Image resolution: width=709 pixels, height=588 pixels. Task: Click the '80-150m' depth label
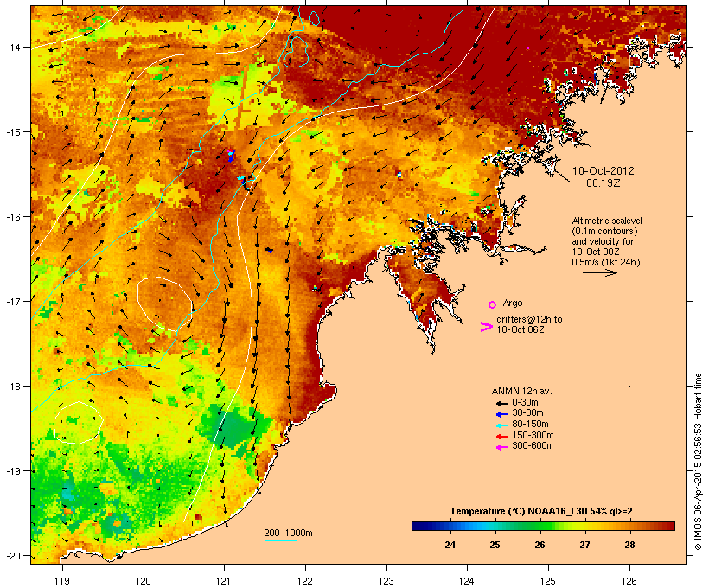pyautogui.click(x=530, y=424)
